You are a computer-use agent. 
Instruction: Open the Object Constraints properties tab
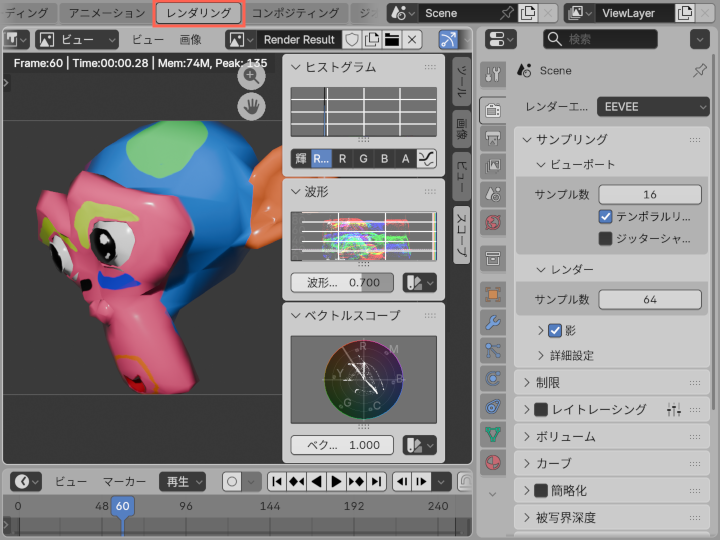coord(493,407)
